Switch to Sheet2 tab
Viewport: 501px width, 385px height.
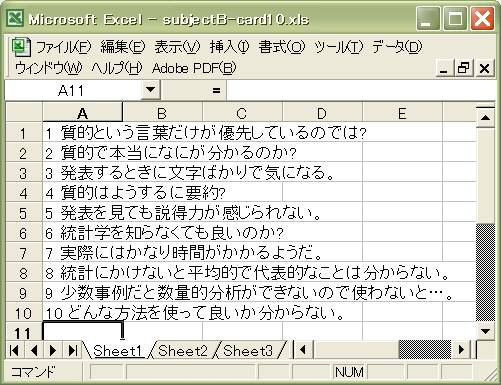click(x=183, y=351)
